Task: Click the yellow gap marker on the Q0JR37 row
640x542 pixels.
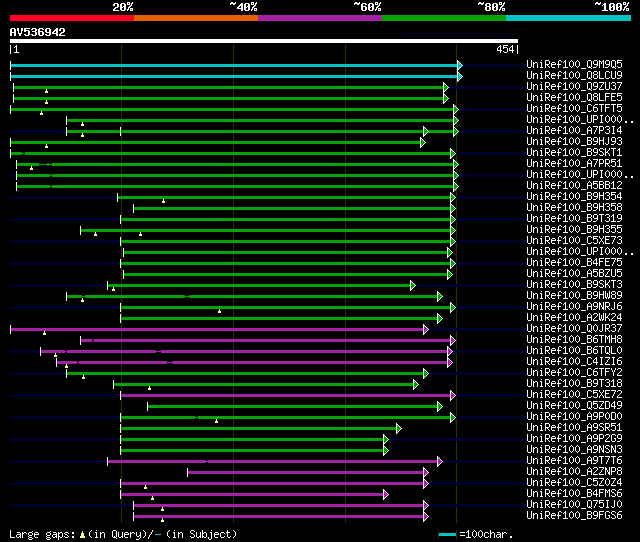Action: pos(44,333)
